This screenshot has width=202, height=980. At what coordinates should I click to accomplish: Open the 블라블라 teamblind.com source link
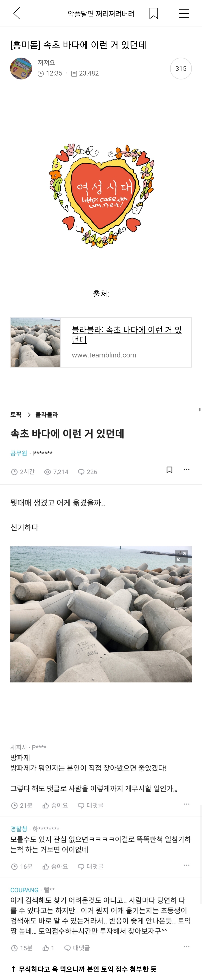(x=101, y=342)
